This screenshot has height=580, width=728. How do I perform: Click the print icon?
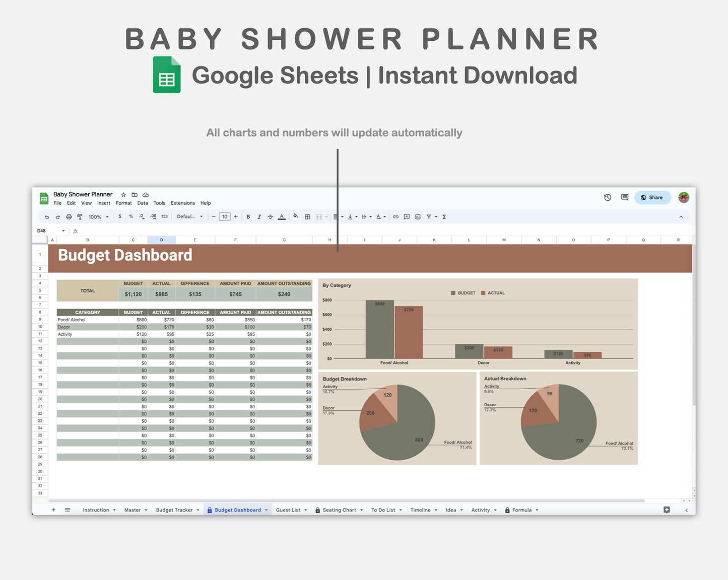[x=68, y=216]
